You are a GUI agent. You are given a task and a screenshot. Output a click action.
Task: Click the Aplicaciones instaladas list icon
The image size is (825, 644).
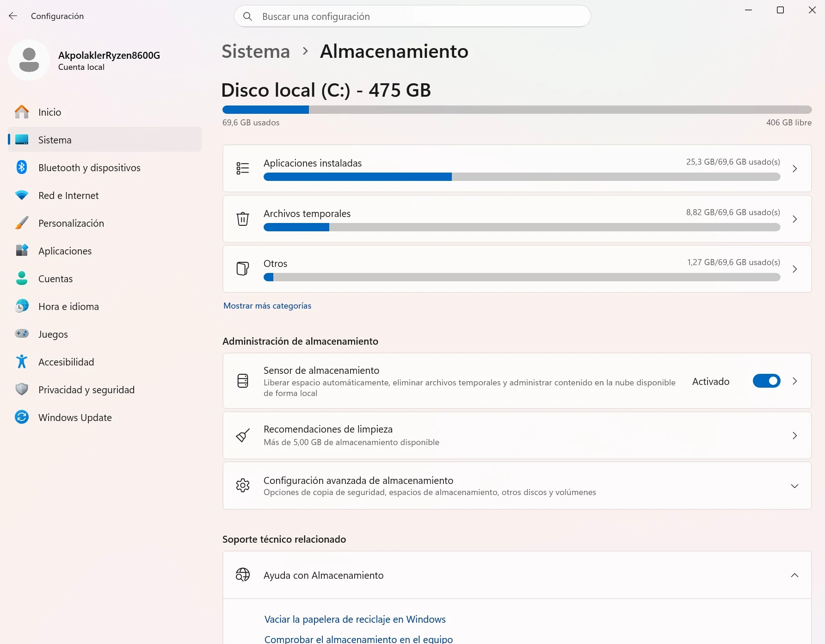click(x=243, y=168)
